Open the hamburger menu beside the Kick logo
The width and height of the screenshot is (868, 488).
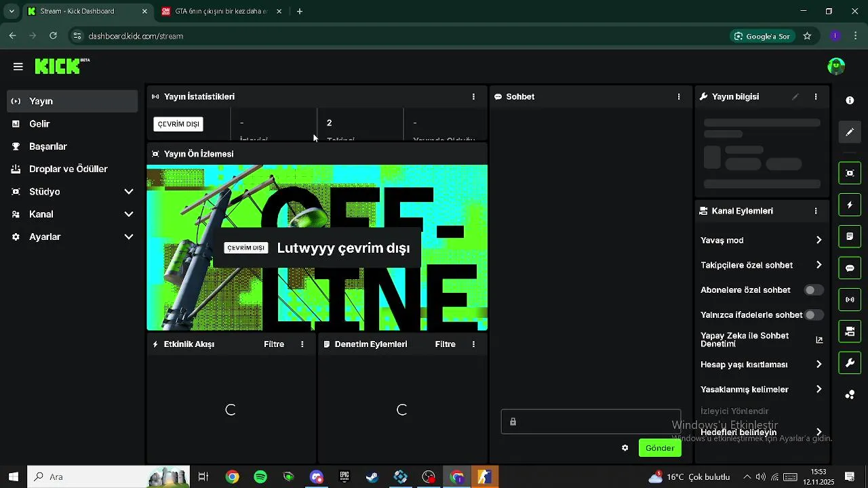click(18, 66)
